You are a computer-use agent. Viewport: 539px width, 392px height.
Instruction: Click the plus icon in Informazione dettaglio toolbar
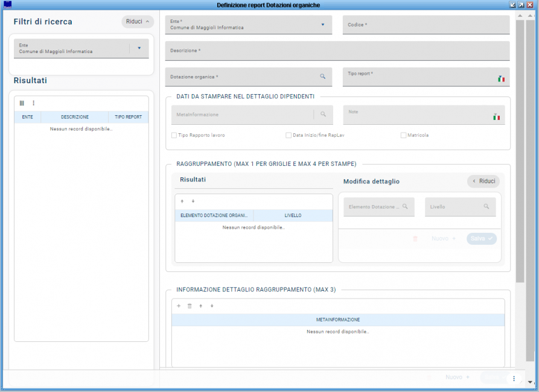coord(179,306)
